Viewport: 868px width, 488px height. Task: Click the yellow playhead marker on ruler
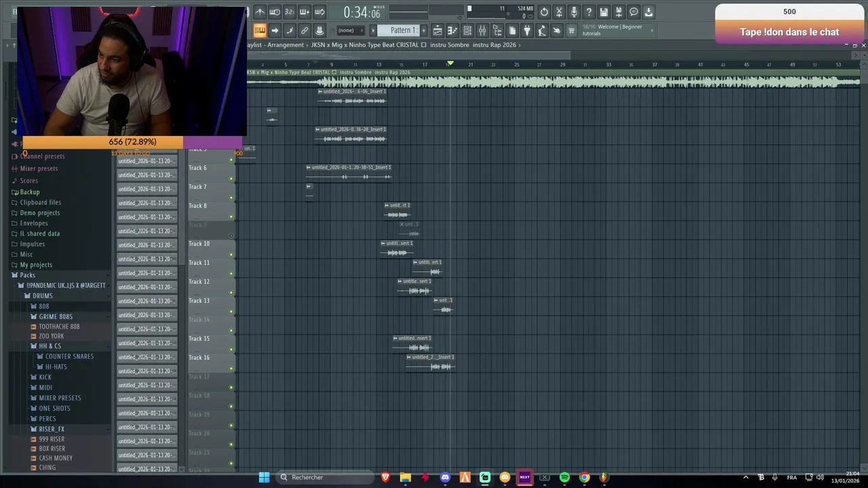click(x=450, y=64)
